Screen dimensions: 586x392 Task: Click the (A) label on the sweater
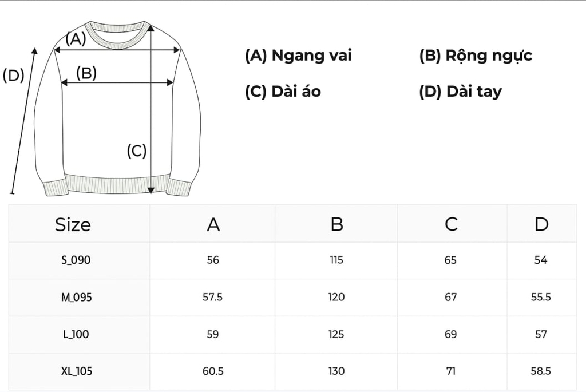76,39
